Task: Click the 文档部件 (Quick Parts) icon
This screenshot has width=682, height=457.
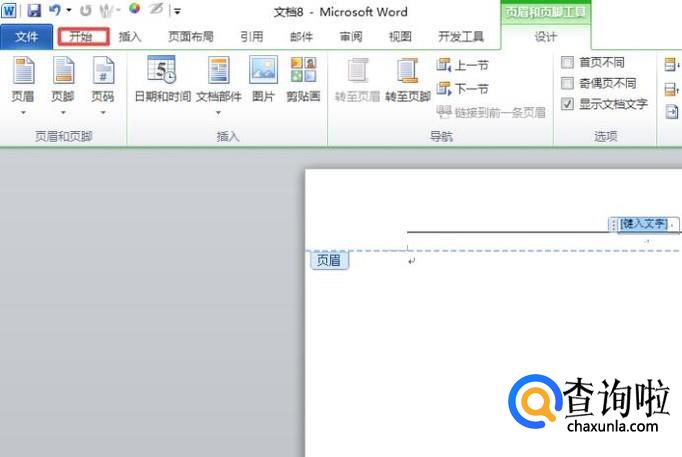Action: coord(218,70)
